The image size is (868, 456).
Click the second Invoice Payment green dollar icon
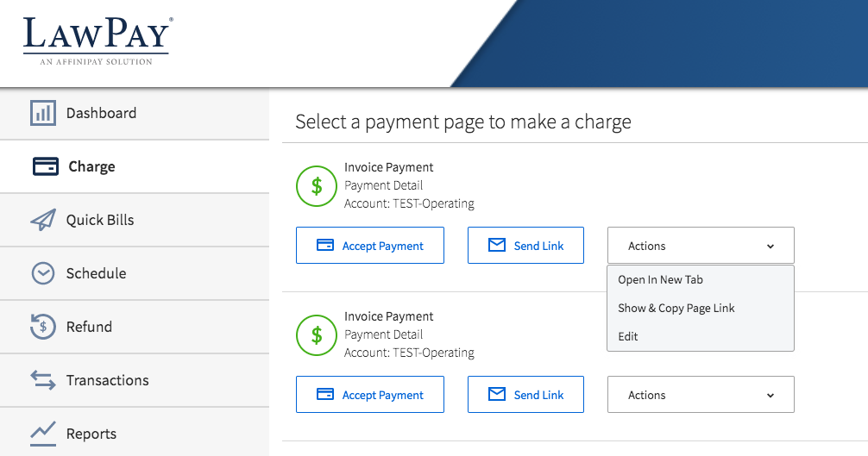click(x=317, y=335)
